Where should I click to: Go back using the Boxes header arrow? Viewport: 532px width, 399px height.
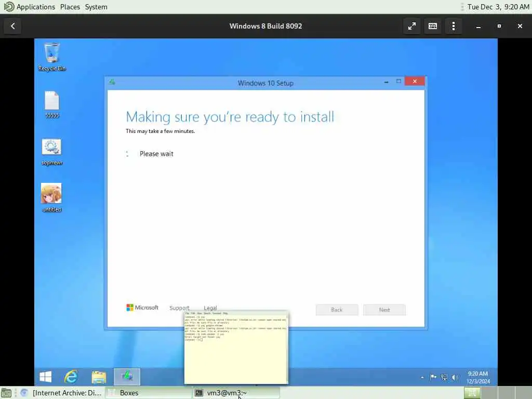click(13, 26)
